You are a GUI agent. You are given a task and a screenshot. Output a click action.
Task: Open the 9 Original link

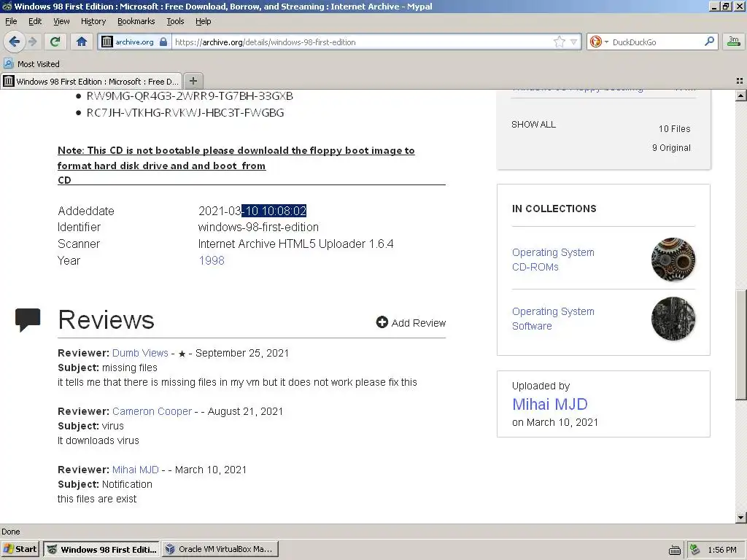[x=671, y=147]
